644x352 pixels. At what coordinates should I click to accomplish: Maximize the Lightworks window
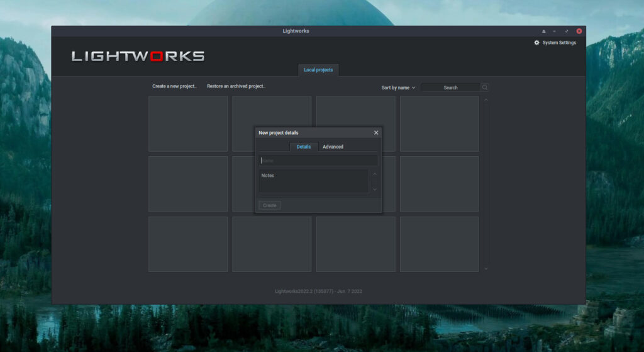(x=567, y=31)
